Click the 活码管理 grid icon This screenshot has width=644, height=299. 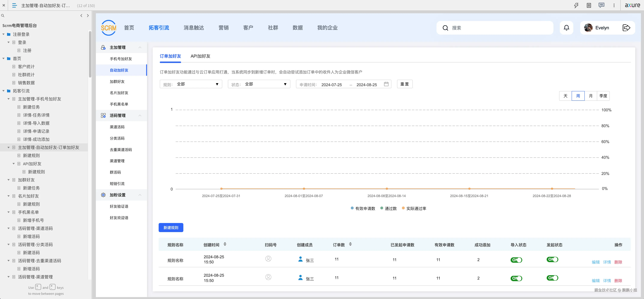(103, 115)
